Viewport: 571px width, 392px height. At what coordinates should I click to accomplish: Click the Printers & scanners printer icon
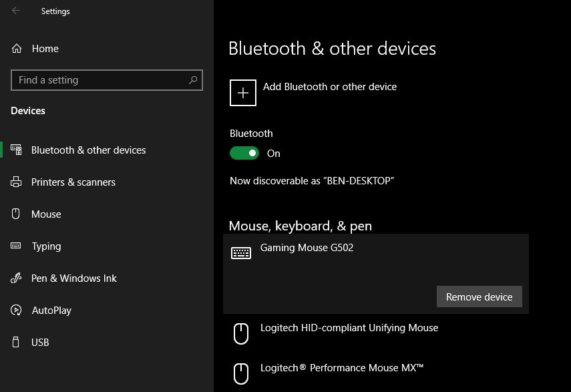pyautogui.click(x=17, y=182)
